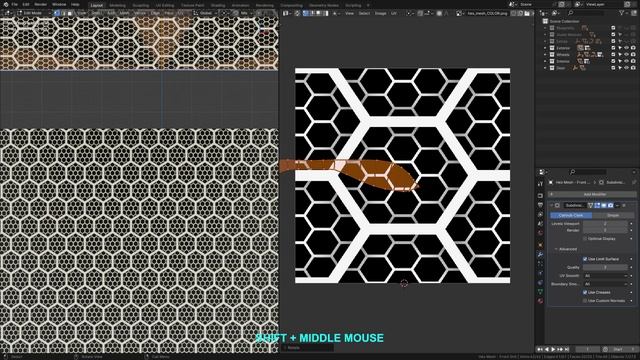The image size is (640, 360).
Task: Click the Object properties tab icon
Action: pos(540,245)
